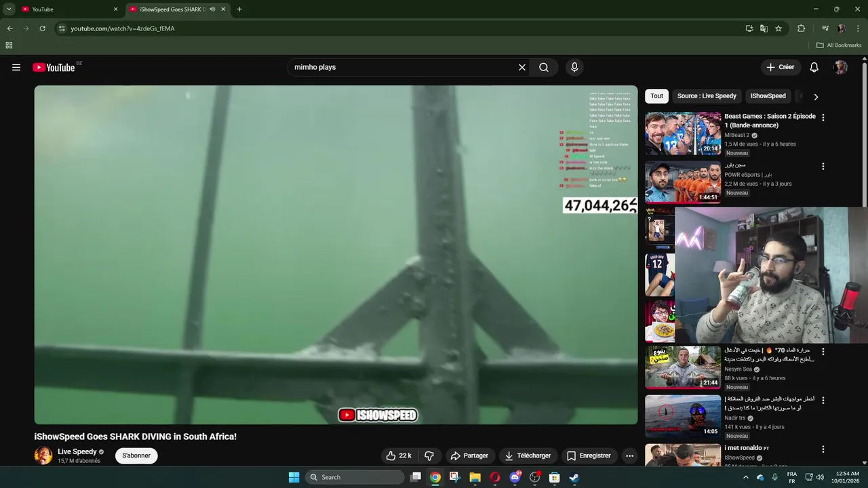Click the video player area to pause
This screenshot has height=488, width=868.
point(336,254)
